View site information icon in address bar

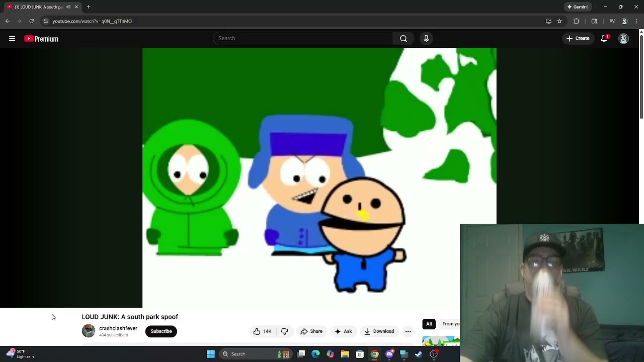click(x=46, y=21)
